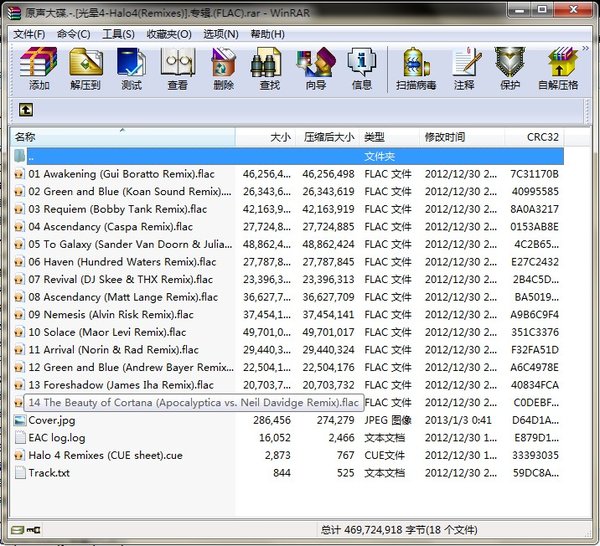600x546 pixels.
Task: Click the CUE文件 type cell
Action: coord(384,456)
